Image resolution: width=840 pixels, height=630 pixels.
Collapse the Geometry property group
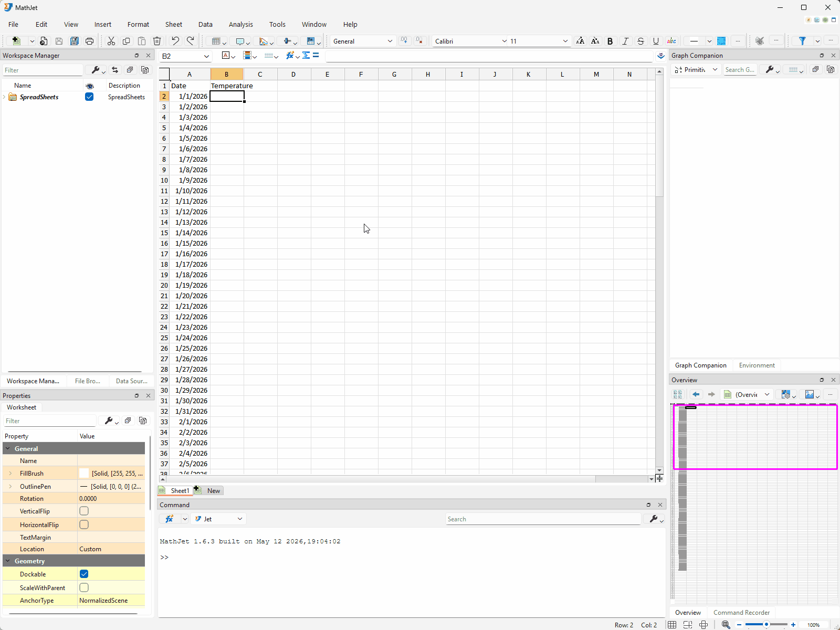[8, 561]
